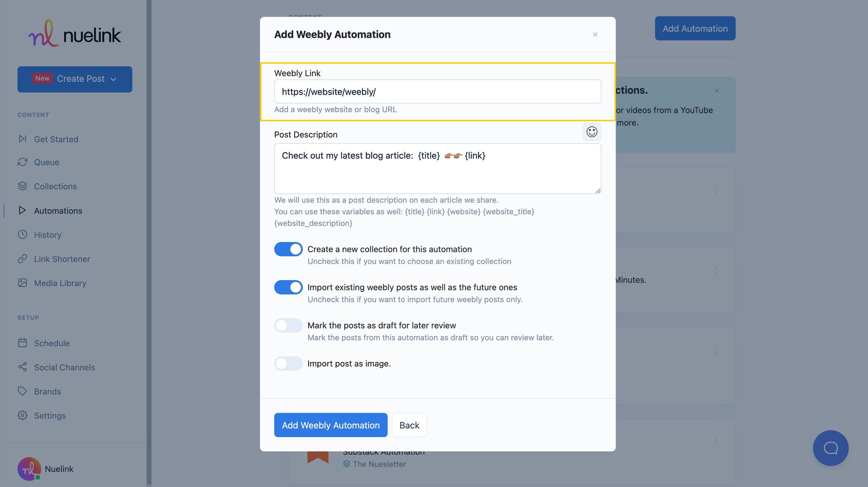Enable Import post as image switch

[288, 363]
